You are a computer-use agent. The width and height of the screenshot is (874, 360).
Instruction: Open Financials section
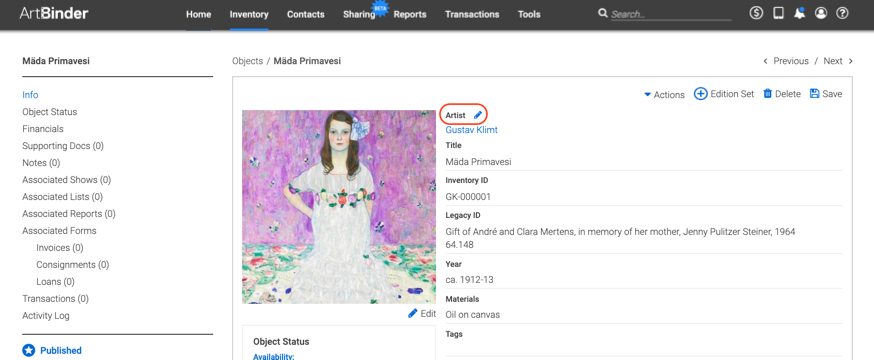click(x=43, y=129)
